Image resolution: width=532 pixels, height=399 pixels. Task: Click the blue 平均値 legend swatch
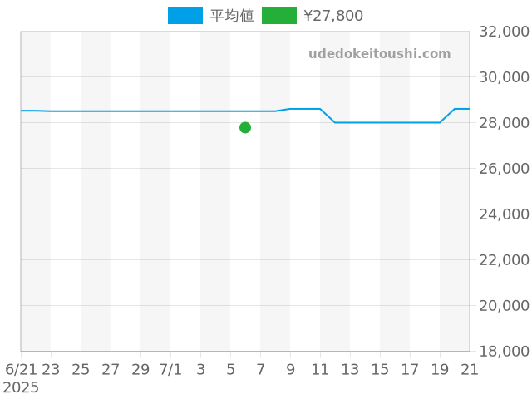[x=185, y=16]
